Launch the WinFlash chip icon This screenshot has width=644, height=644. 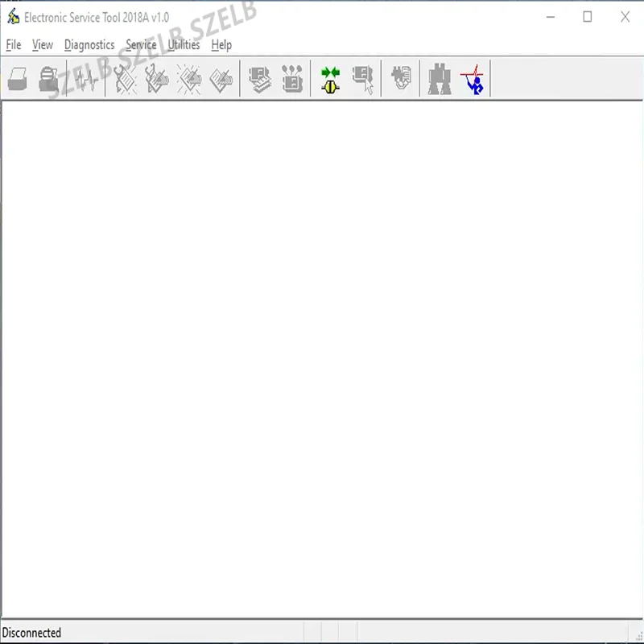pyautogui.click(x=401, y=78)
